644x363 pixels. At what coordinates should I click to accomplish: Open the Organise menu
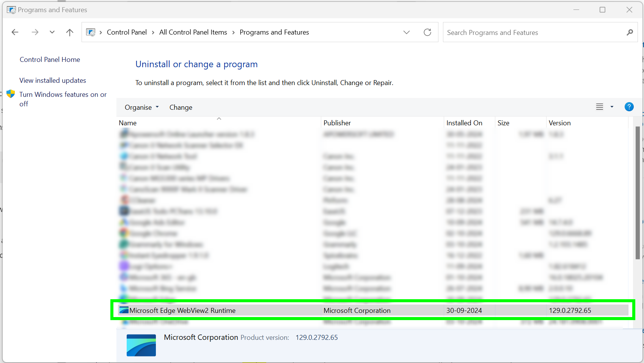[x=142, y=107]
